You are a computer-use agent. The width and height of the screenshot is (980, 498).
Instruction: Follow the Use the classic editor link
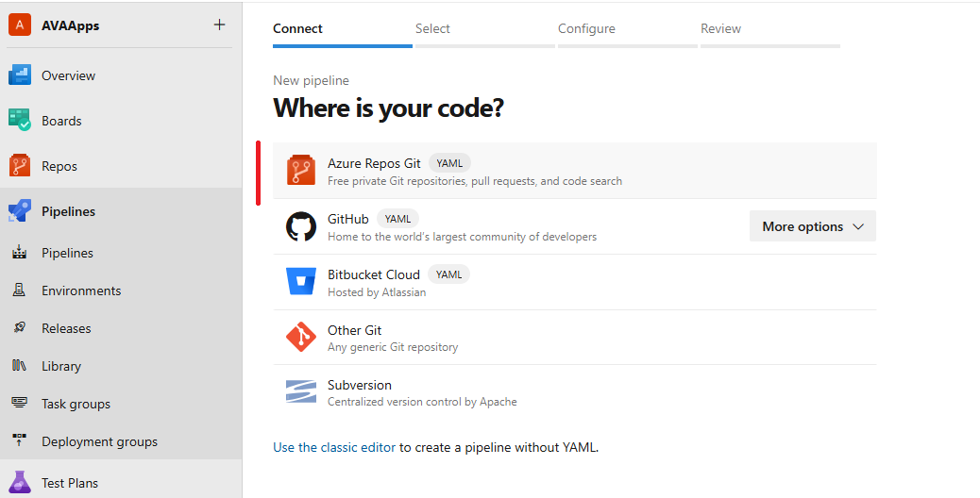334,447
